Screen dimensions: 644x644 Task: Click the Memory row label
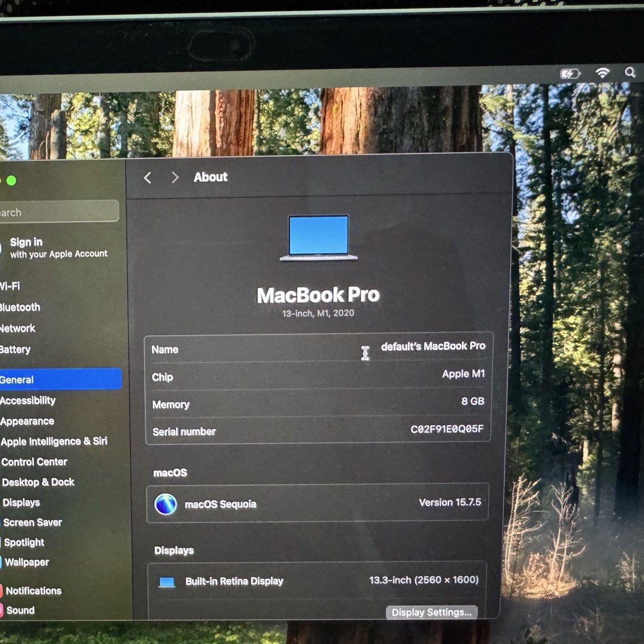(x=171, y=404)
